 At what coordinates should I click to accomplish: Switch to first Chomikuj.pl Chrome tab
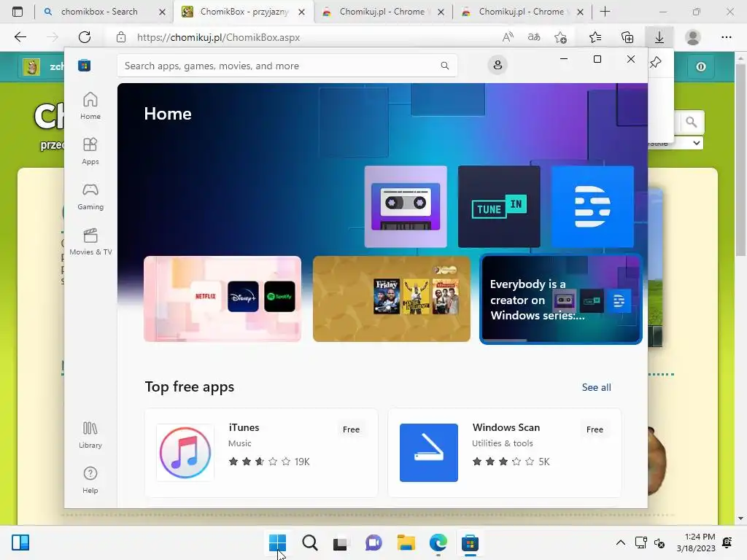click(x=382, y=12)
